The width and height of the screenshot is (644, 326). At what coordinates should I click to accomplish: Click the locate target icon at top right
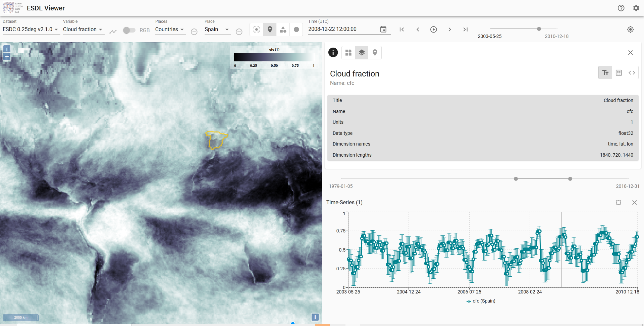(630, 30)
